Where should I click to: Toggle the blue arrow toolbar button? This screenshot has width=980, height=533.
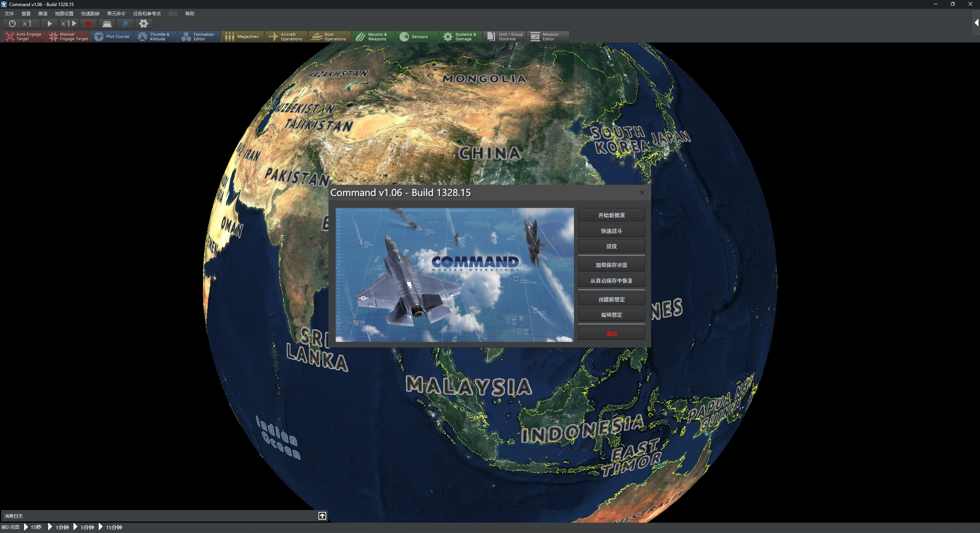tap(125, 24)
